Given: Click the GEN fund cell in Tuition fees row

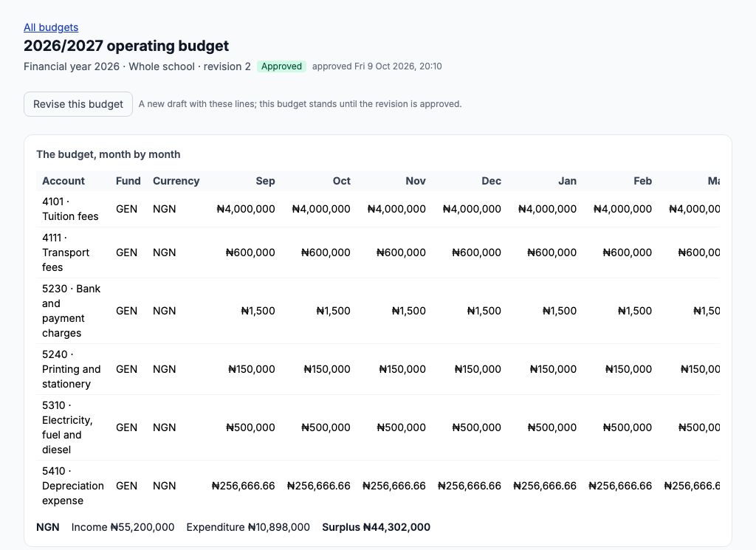Looking at the screenshot, I should pyautogui.click(x=126, y=209).
